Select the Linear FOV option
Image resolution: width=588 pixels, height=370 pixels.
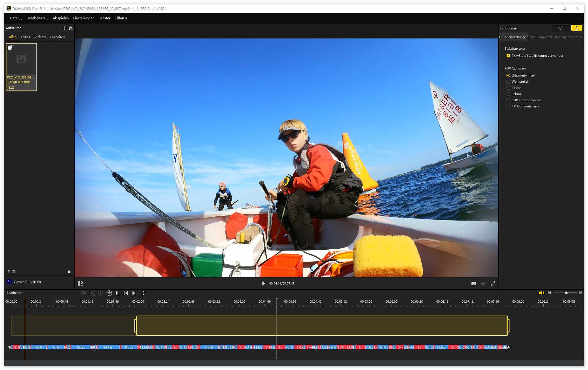508,88
